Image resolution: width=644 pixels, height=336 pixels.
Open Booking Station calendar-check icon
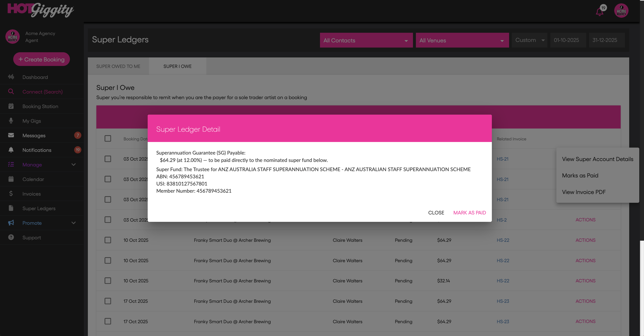11,106
